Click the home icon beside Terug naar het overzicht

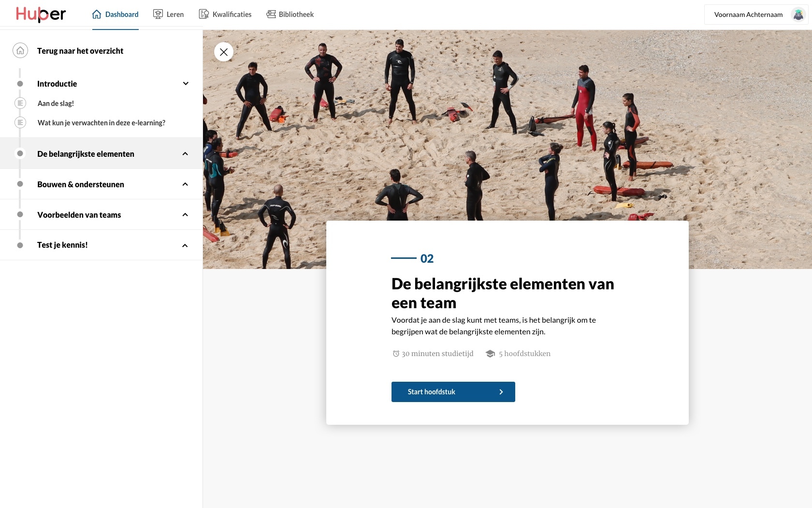click(x=20, y=50)
